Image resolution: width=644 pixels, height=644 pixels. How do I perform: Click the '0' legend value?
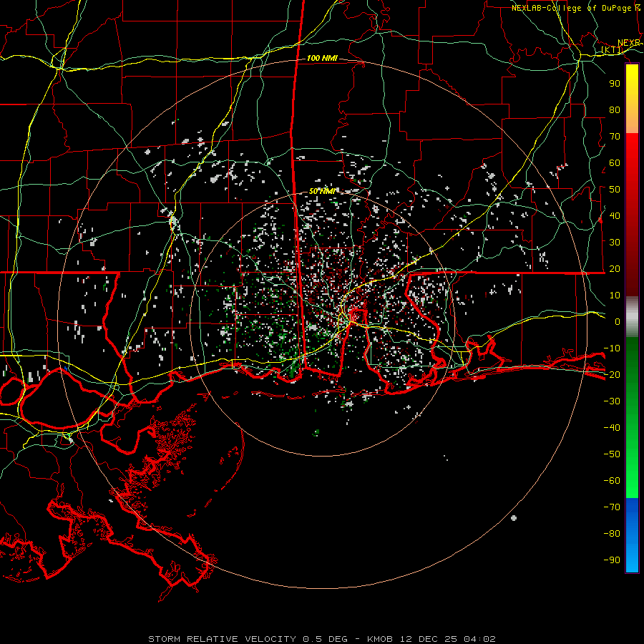618,322
